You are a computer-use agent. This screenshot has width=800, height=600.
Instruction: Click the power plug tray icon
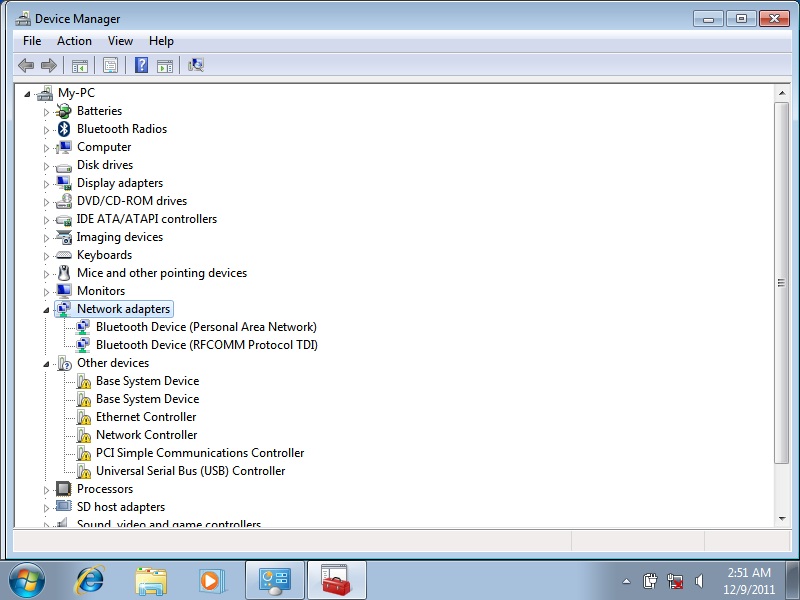(x=650, y=581)
